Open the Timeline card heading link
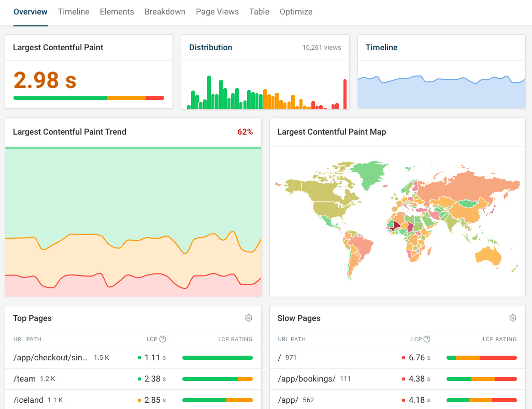Image resolution: width=532 pixels, height=409 pixels. pos(381,48)
